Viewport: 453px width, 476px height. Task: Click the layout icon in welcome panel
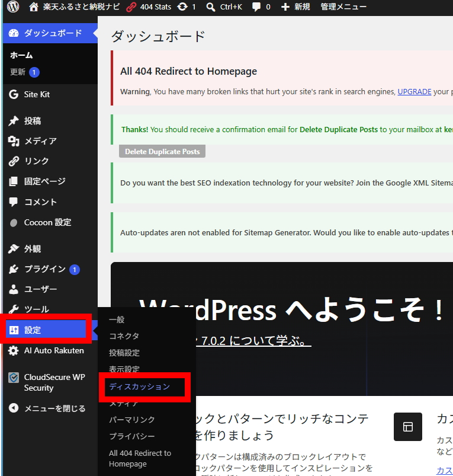408,427
